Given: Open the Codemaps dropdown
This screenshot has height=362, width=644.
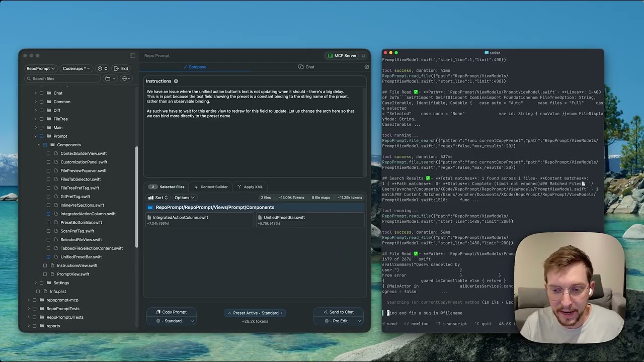Looking at the screenshot, I should tap(76, 68).
